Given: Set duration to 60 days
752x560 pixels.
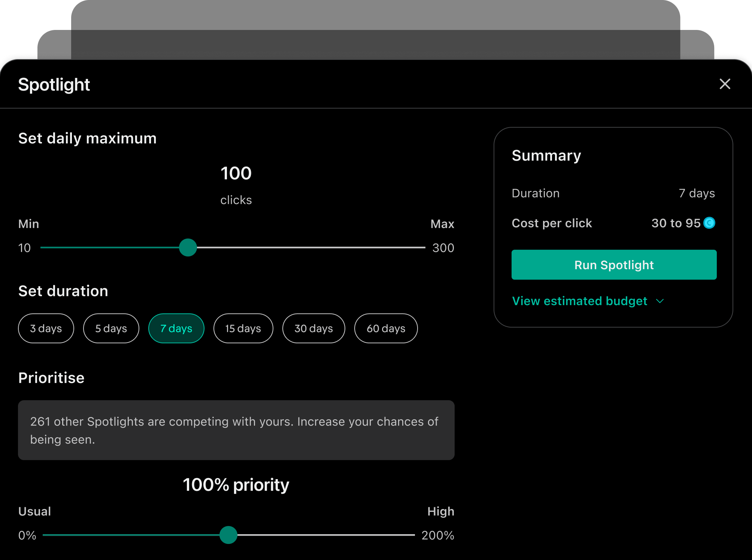Looking at the screenshot, I should tap(386, 328).
